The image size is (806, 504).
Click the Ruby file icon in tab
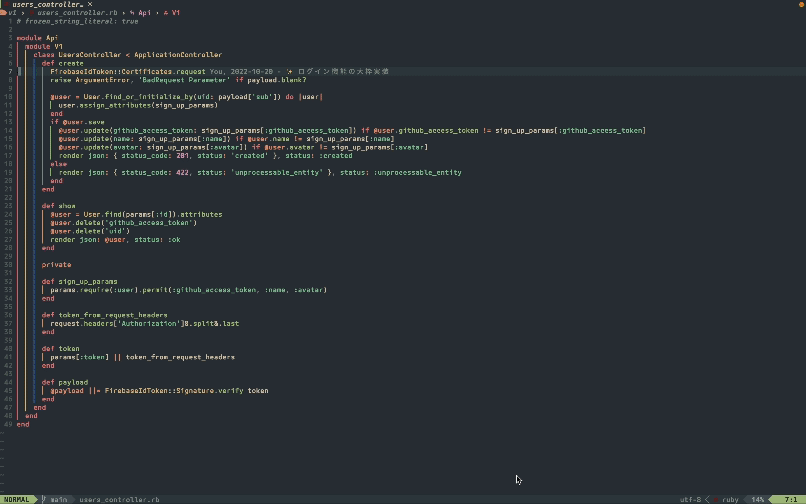click(6, 4)
